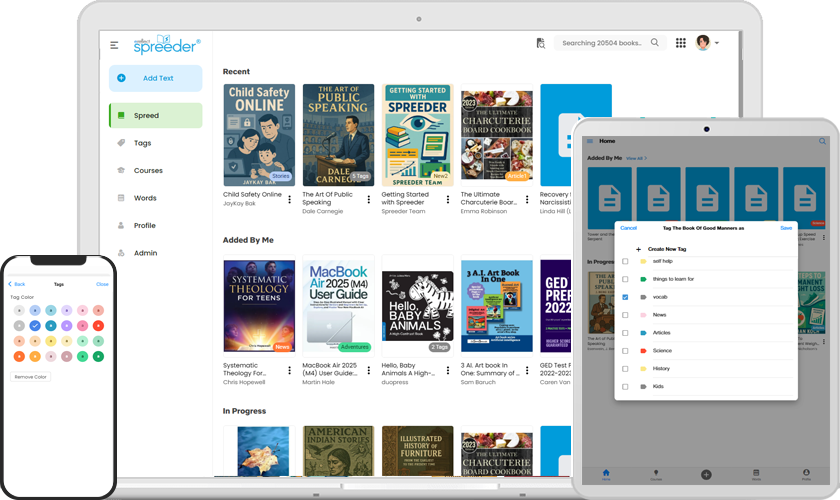Viewport: 840px width, 500px height.
Task: Open the Tags section in the sidebar
Action: coord(142,143)
